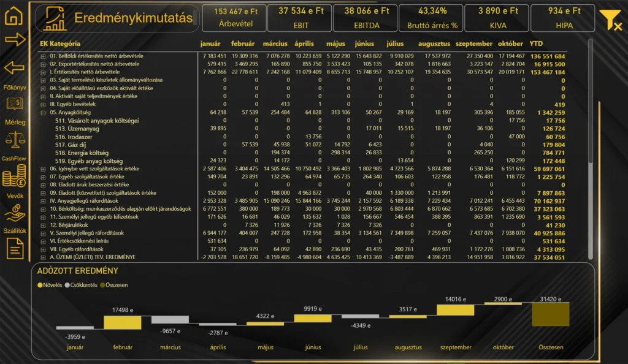628x364 pixels.
Task: Click the forward arrow navigation icon
Action: coord(14,40)
